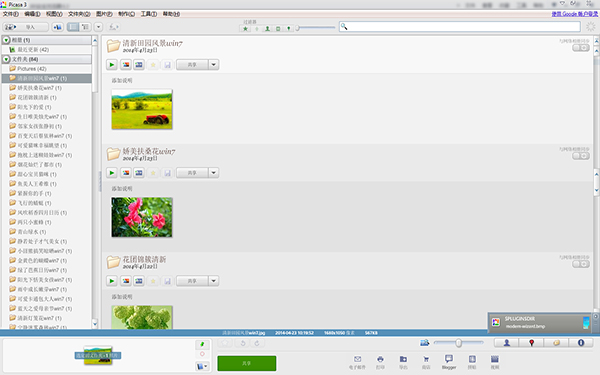The height and width of the screenshot is (375, 600).
Task: Open share dropdown arrow for 花团锦簇清新
Action: 214,281
